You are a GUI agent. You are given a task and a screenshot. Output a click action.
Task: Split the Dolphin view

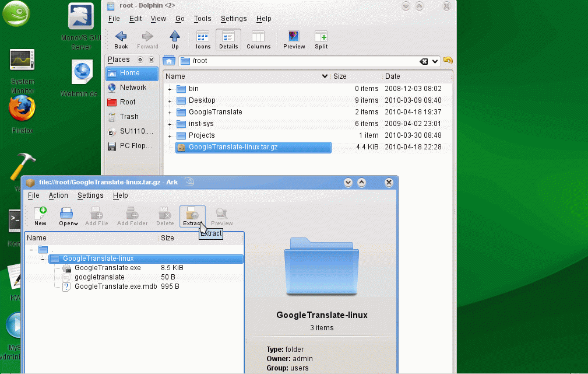(321, 40)
